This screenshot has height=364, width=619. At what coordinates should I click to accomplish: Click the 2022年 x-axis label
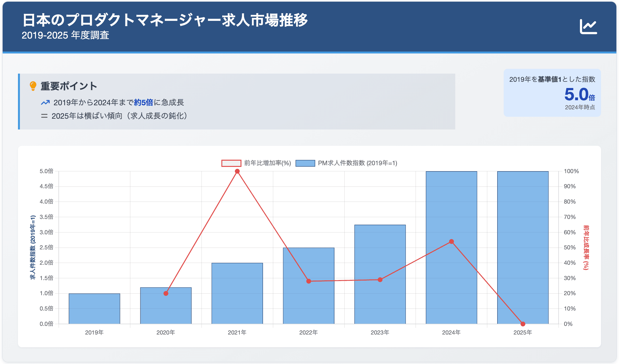(308, 332)
